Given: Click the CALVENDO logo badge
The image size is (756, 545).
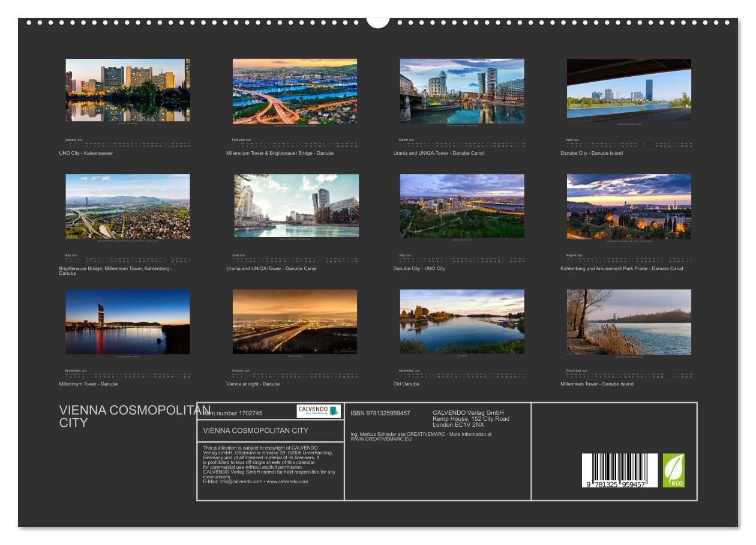Looking at the screenshot, I should (319, 411).
